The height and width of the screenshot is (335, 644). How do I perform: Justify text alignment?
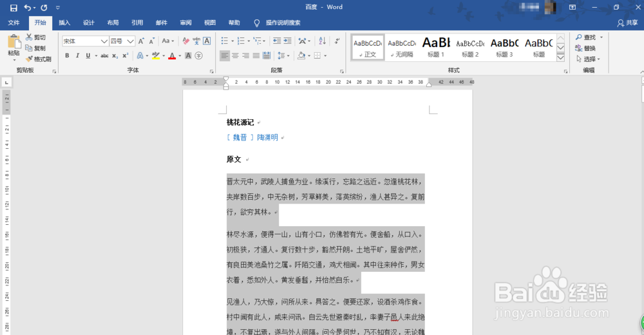coord(256,55)
